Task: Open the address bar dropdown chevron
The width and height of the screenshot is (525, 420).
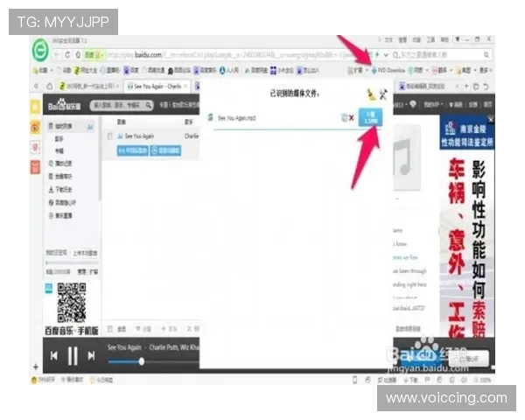Action: pos(386,54)
